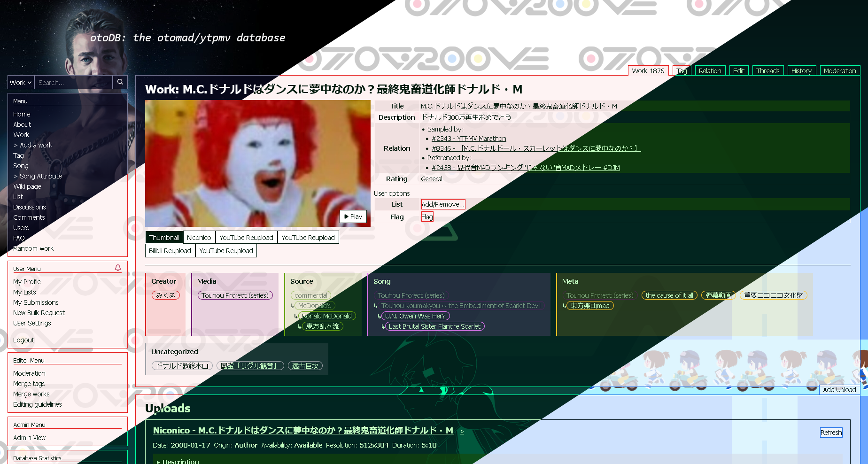Start the video with the Play button

(x=353, y=217)
